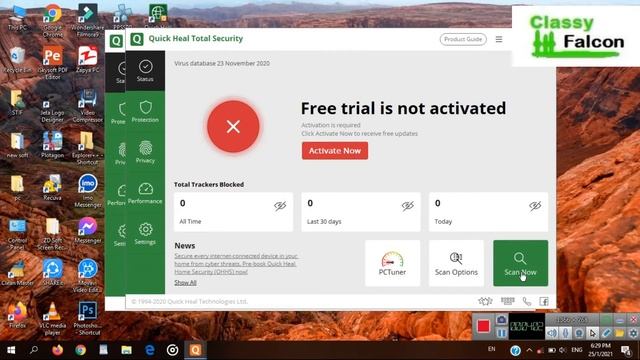Click the Today trackers eye icon
Image resolution: width=640 pixels, height=360 pixels.
point(535,206)
